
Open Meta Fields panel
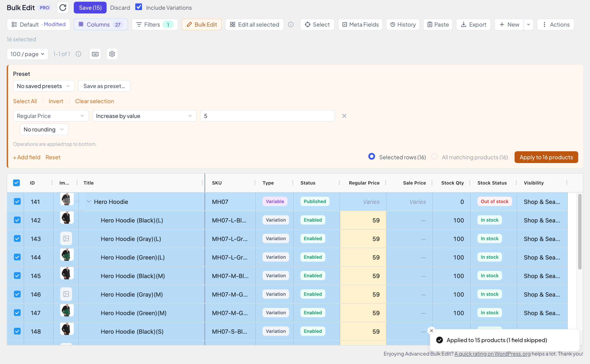[360, 25]
